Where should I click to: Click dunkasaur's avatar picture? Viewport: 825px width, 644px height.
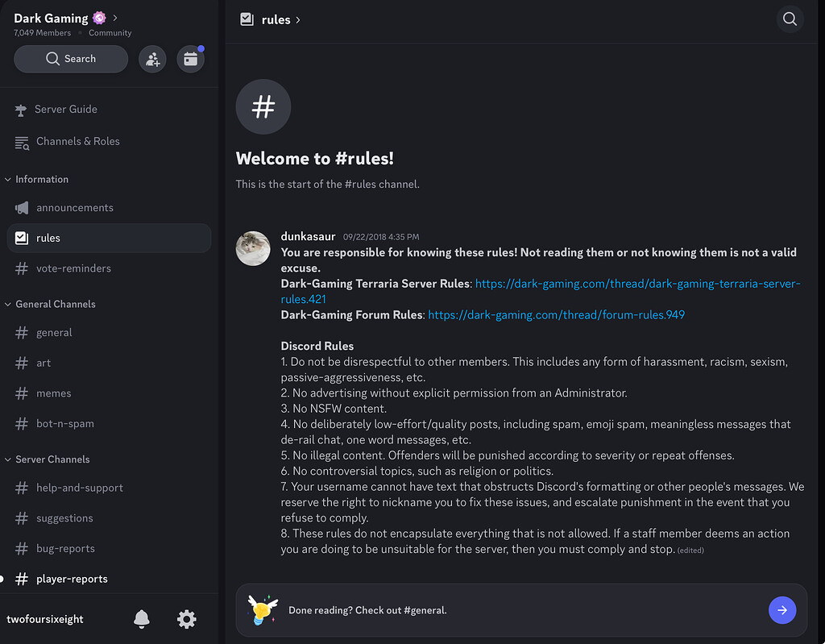pyautogui.click(x=253, y=248)
